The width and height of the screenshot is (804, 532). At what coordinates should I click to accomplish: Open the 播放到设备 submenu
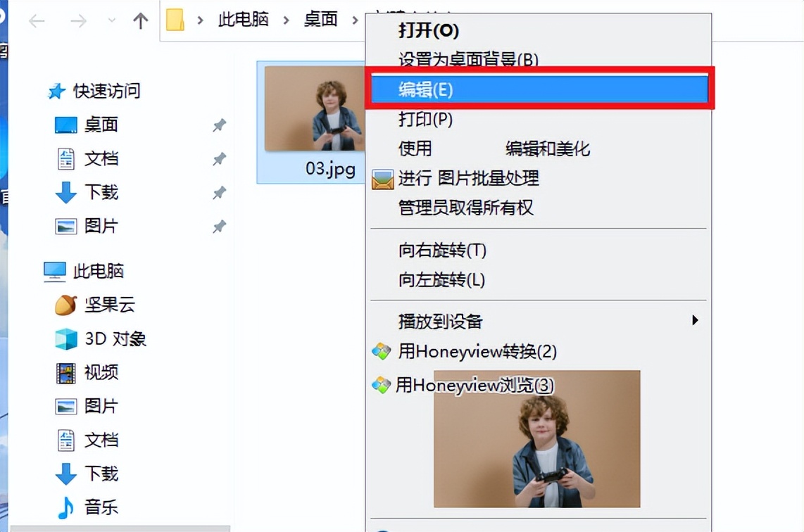[539, 322]
